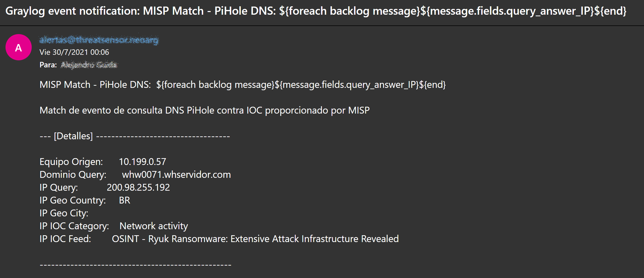Click the Network activity category value
This screenshot has height=278, width=644.
click(154, 226)
